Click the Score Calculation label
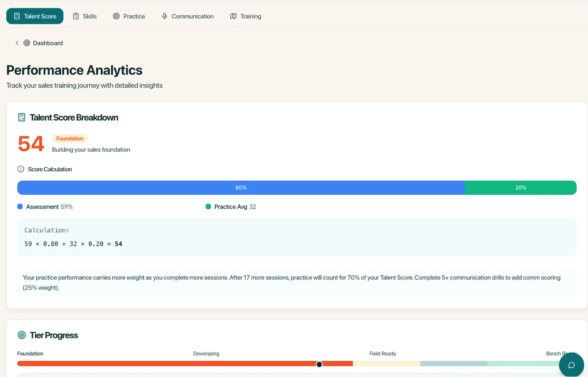588x377 pixels. (x=50, y=169)
